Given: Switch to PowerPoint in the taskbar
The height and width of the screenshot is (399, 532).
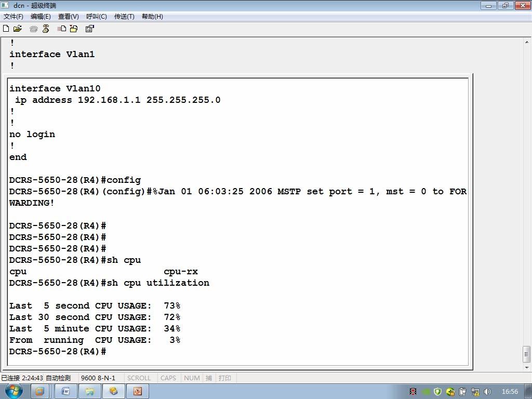Looking at the screenshot, I should [137, 392].
